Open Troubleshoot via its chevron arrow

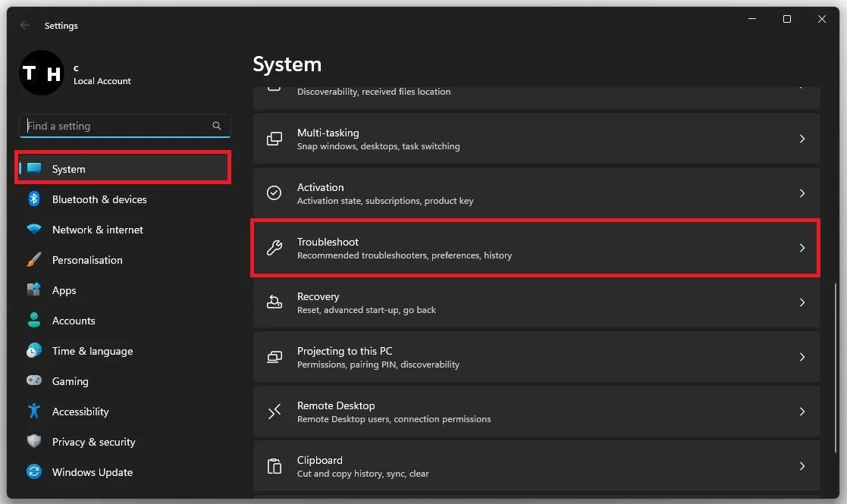(x=802, y=248)
